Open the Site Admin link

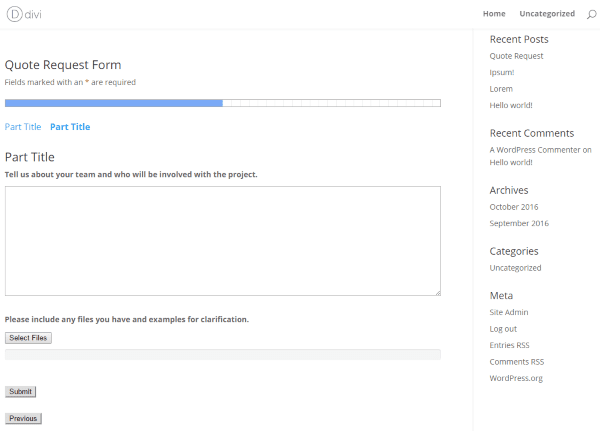click(x=509, y=312)
